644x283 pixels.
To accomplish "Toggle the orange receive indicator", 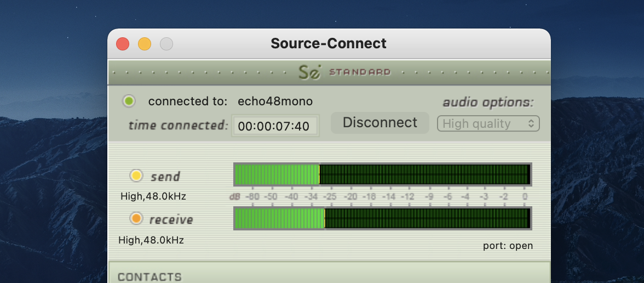I will [136, 219].
